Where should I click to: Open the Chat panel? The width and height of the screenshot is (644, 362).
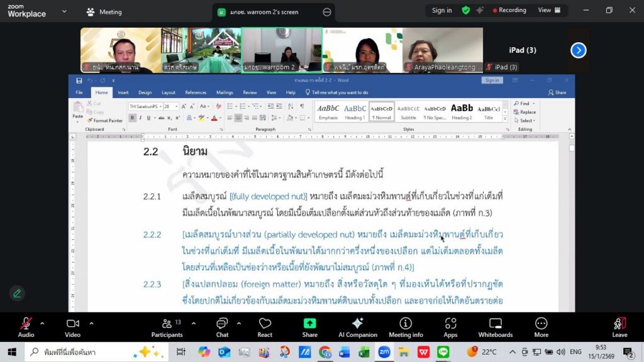coord(222,327)
